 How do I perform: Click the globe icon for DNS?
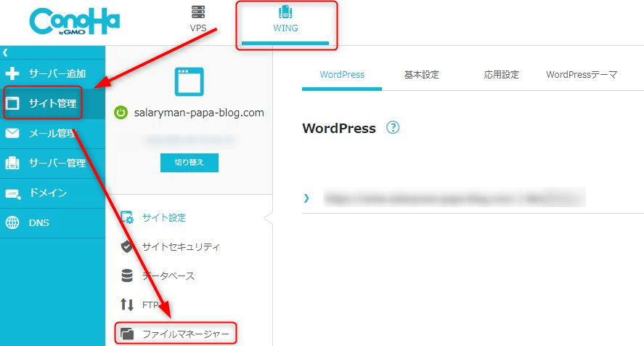pos(12,222)
